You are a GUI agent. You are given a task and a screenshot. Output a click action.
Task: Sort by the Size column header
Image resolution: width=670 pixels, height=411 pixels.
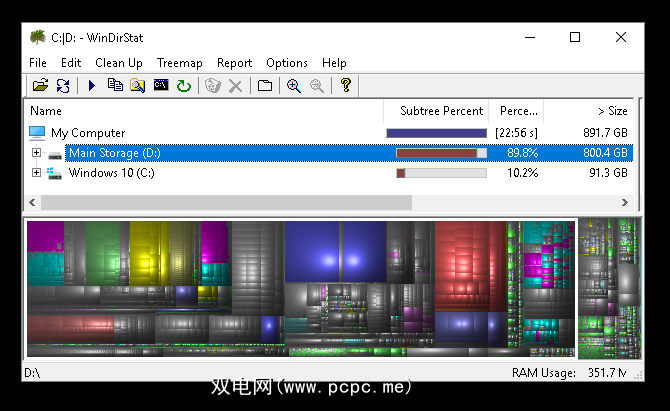588,111
